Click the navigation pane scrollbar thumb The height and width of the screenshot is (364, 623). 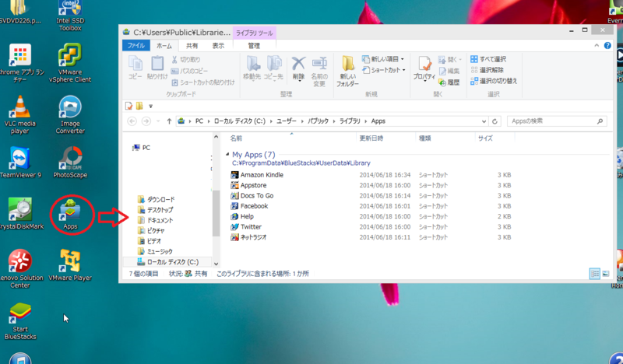tap(216, 213)
